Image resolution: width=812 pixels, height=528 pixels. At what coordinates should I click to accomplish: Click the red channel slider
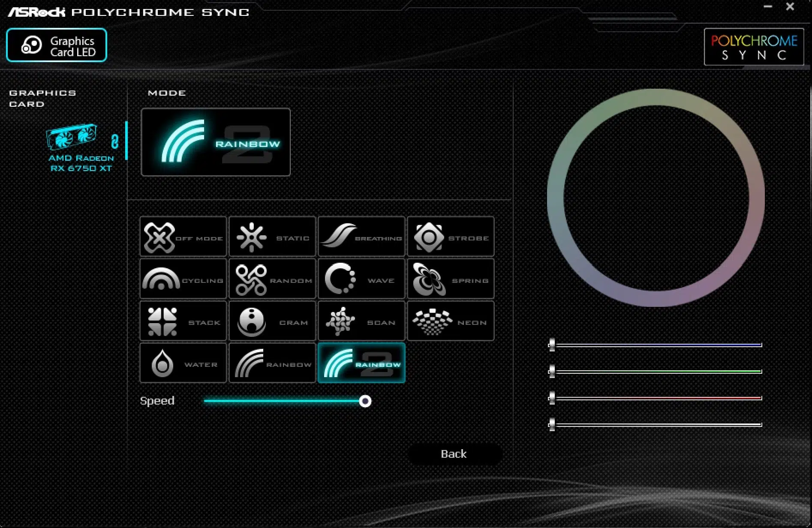click(x=655, y=398)
